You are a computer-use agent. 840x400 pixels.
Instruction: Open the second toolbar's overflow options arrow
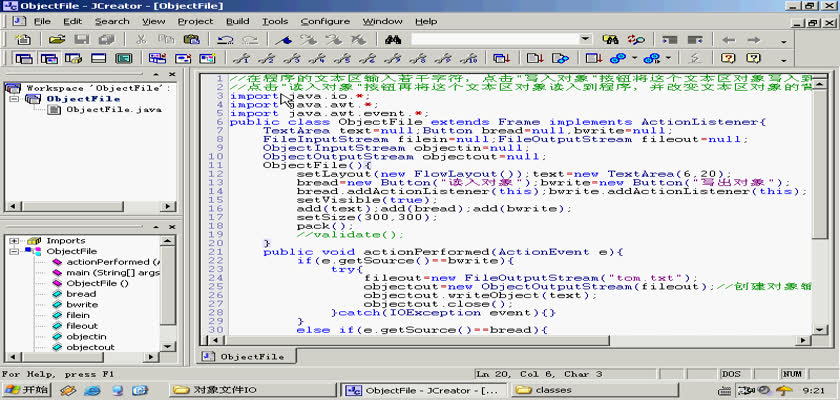coord(784,59)
